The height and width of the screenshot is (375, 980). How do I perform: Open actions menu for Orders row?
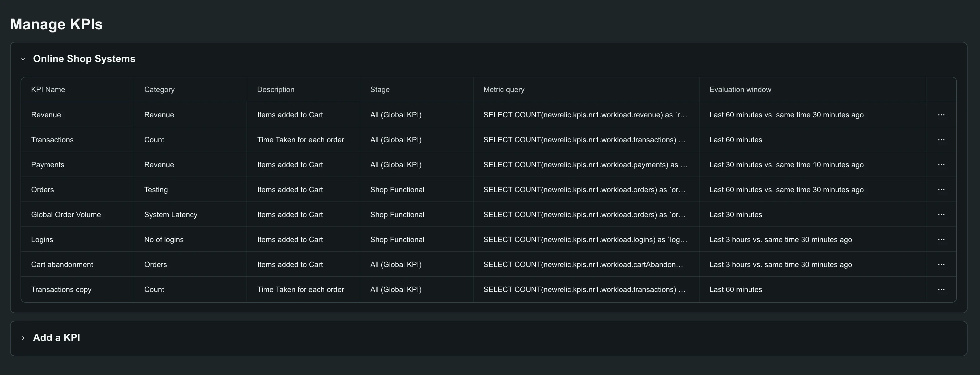(x=941, y=190)
